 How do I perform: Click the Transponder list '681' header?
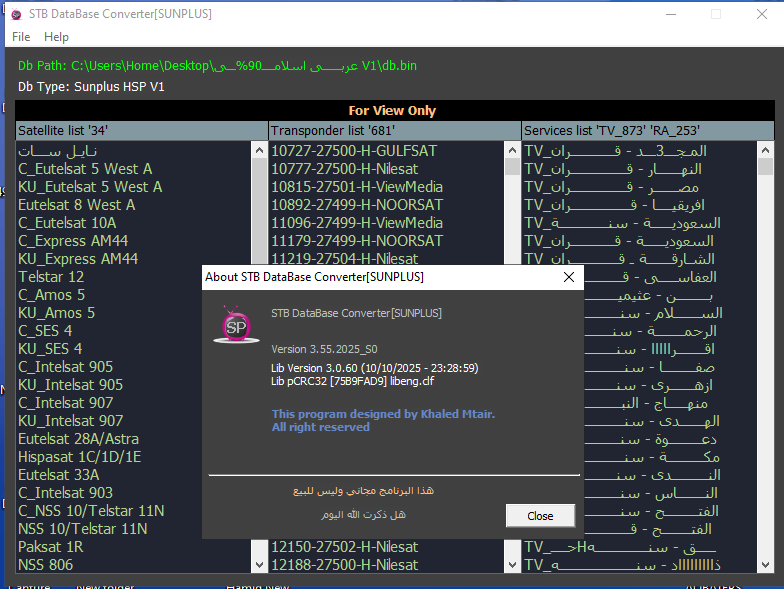tap(395, 130)
